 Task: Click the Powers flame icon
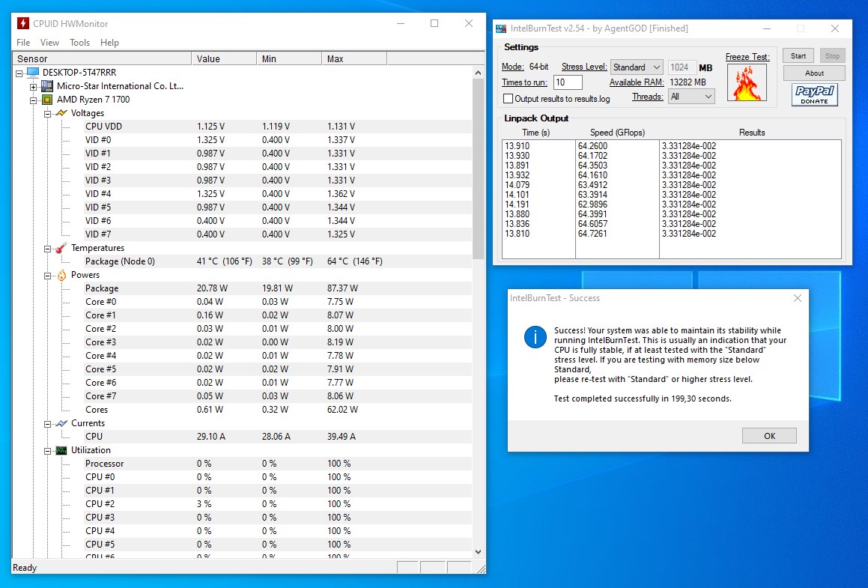(61, 275)
